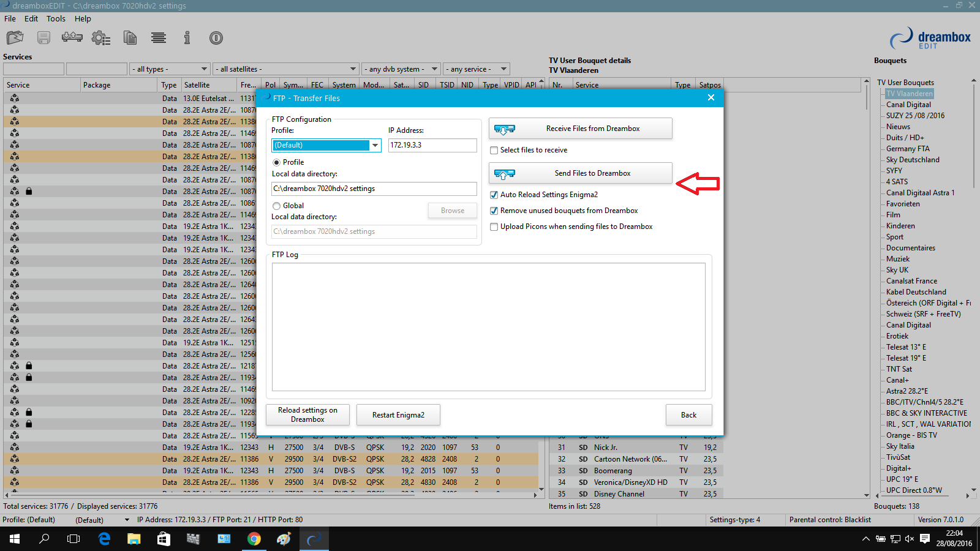This screenshot has height=551, width=980.
Task: Click the Back button
Action: point(688,414)
